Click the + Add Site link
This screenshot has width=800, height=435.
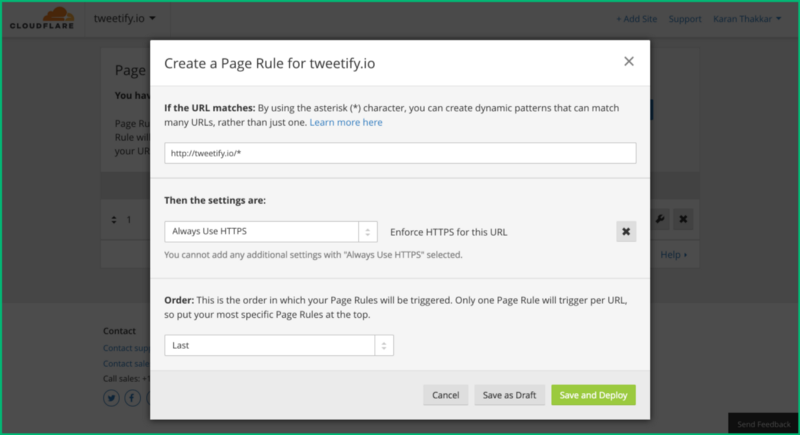636,19
